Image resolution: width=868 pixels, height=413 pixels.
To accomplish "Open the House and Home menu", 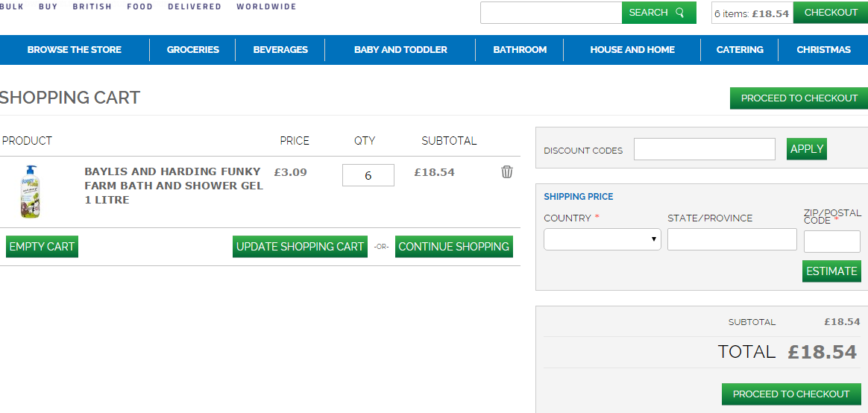I will (632, 50).
